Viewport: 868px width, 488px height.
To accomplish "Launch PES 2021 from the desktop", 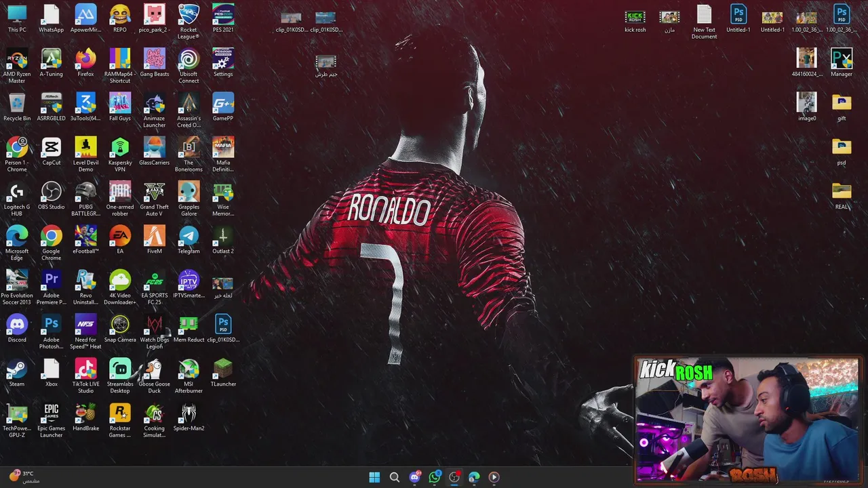I will pos(223,18).
